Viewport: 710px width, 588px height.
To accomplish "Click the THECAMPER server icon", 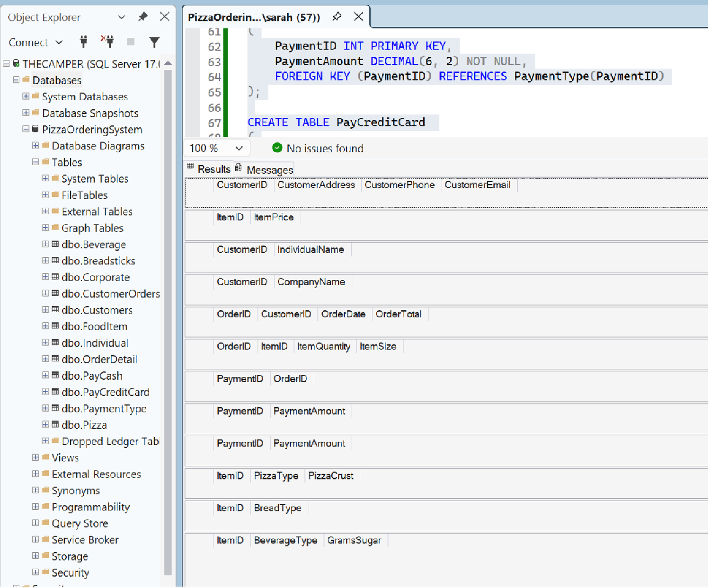I will tap(16, 63).
